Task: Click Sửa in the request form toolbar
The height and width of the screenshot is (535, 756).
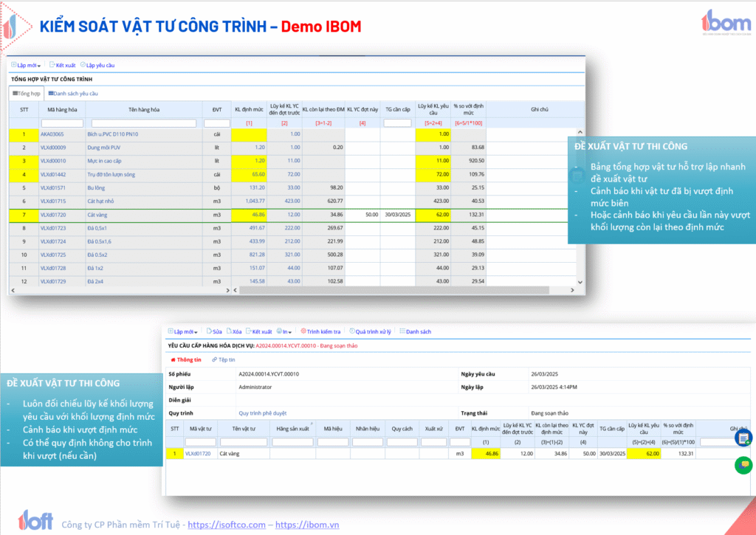Action: coord(214,332)
